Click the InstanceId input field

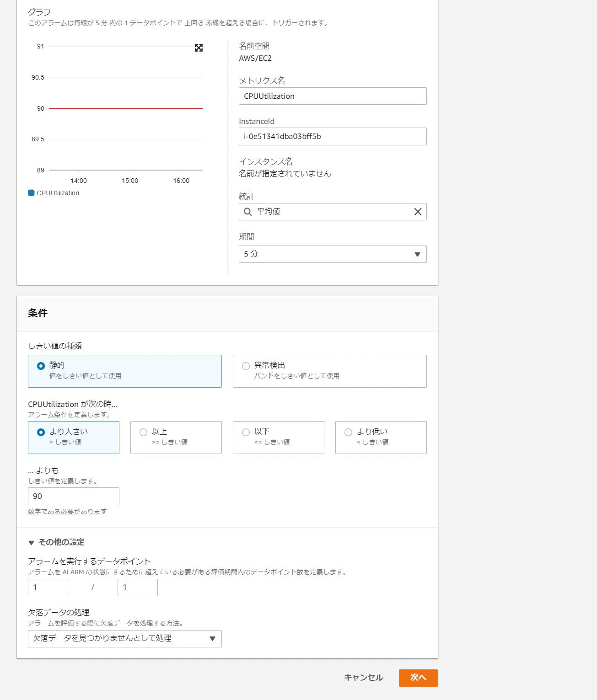[x=333, y=136]
